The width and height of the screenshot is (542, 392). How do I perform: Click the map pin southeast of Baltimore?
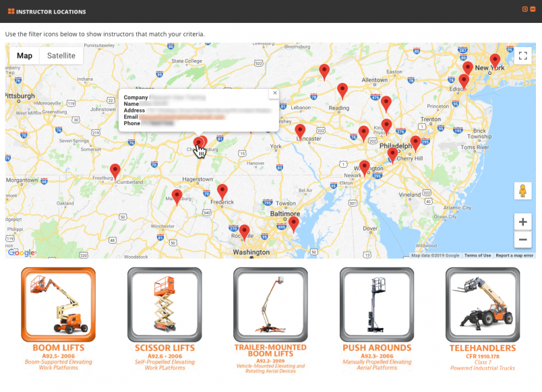pos(293,224)
